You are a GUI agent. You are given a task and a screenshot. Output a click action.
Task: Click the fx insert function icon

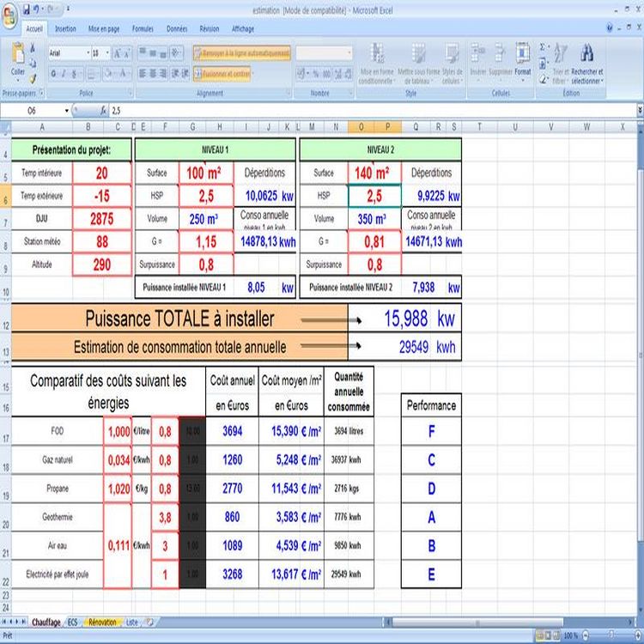104,111
